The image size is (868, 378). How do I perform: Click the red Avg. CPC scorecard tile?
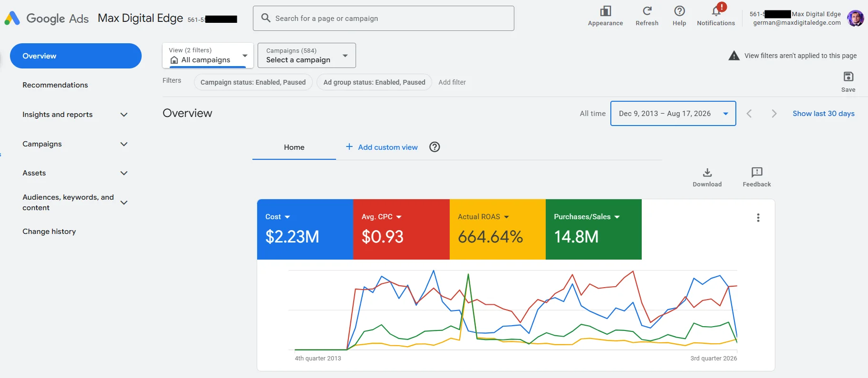(401, 229)
